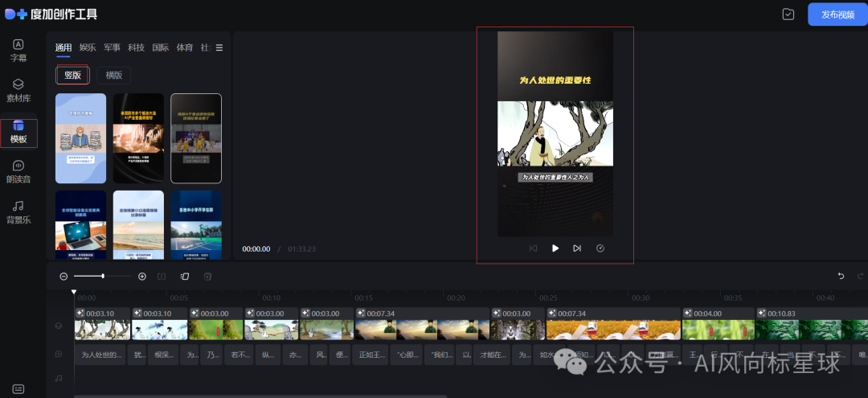
Task: Click the save status icon beside publish
Action: coord(788,14)
